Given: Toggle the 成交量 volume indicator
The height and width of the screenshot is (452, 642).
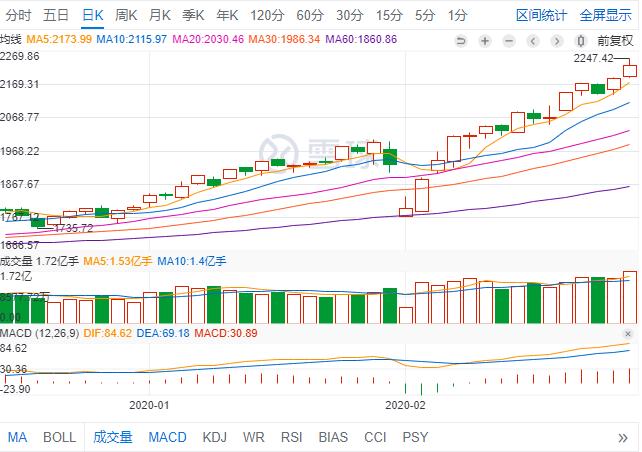Looking at the screenshot, I should [113, 437].
